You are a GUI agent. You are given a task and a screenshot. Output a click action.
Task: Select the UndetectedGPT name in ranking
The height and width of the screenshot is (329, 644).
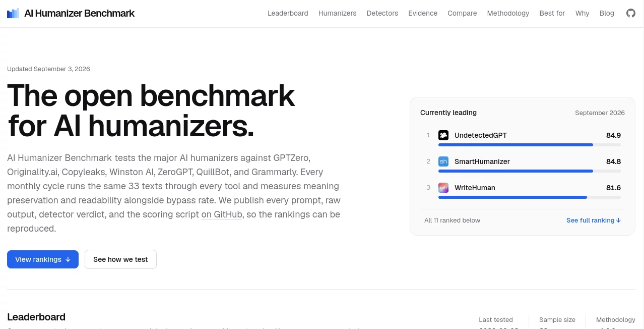(x=481, y=135)
